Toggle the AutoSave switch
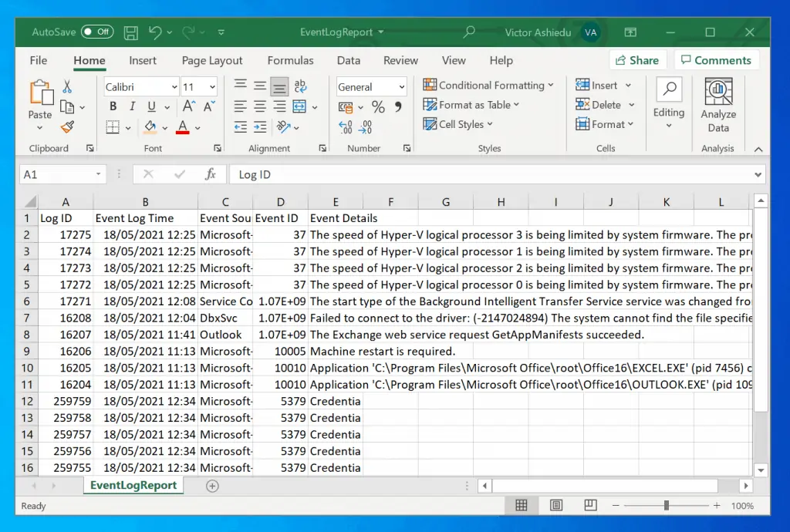Viewport: 790px width, 532px height. (x=96, y=32)
